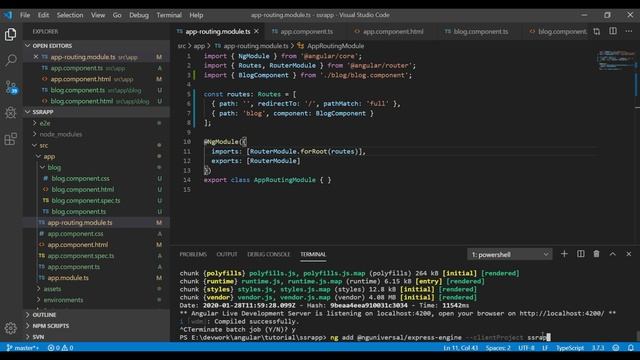Viewport: 640px width, 360px height.
Task: Switch to the Debug Console tab
Action: pos(269,254)
